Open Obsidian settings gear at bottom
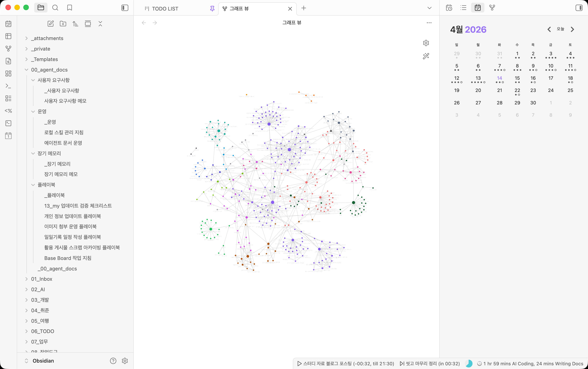The height and width of the screenshot is (369, 588). (125, 361)
